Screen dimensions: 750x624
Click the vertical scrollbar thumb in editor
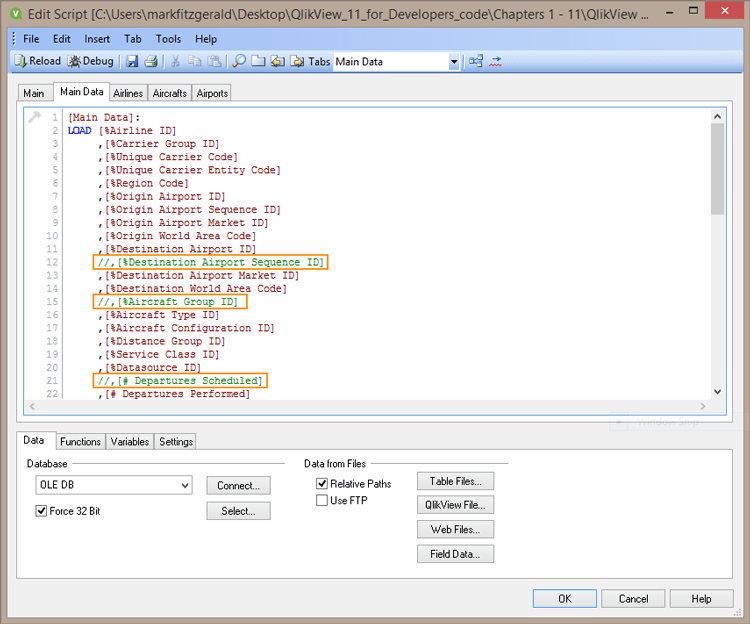717,169
